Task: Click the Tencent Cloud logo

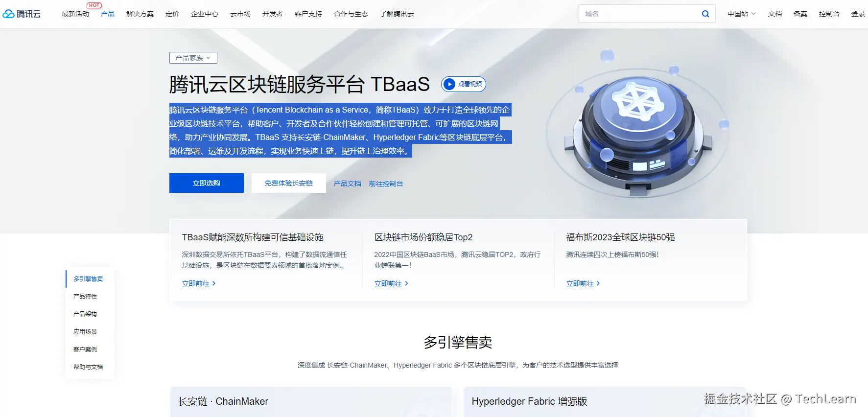Action: (22, 14)
